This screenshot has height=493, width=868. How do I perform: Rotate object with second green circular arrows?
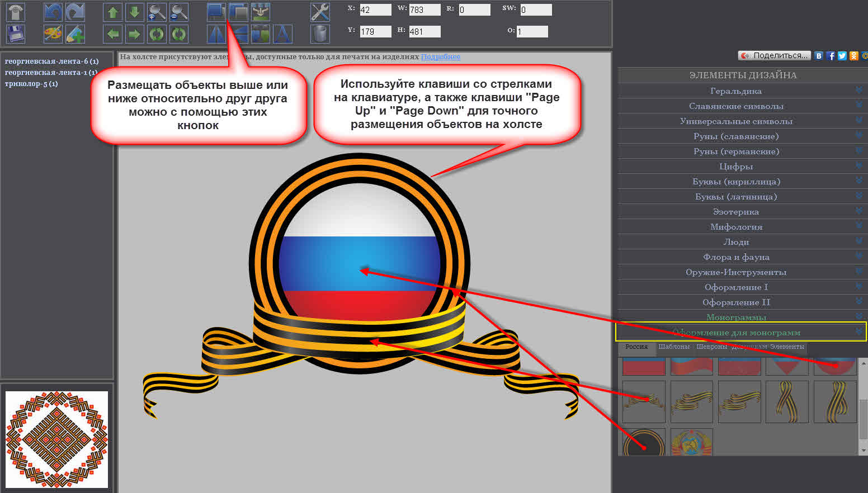(179, 34)
